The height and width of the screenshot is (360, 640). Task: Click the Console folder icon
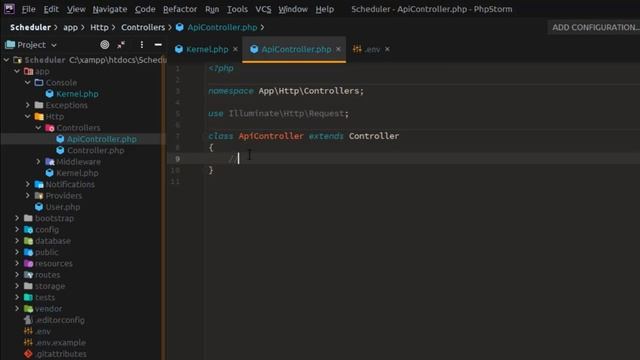coord(39,82)
